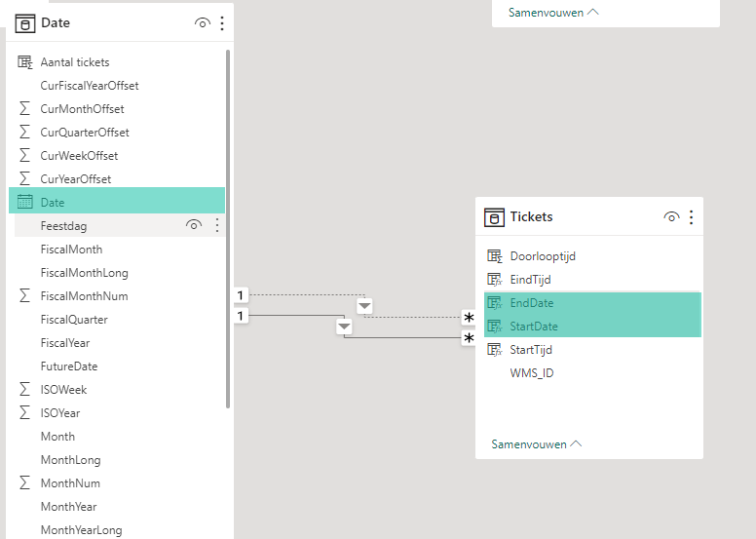This screenshot has height=539, width=756.
Task: Select the Feestdag field
Action: 63,225
